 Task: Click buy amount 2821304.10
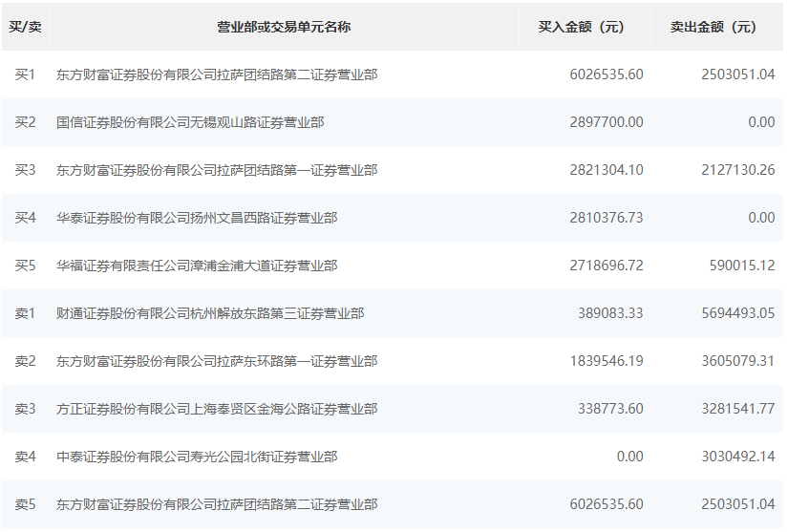pos(607,170)
